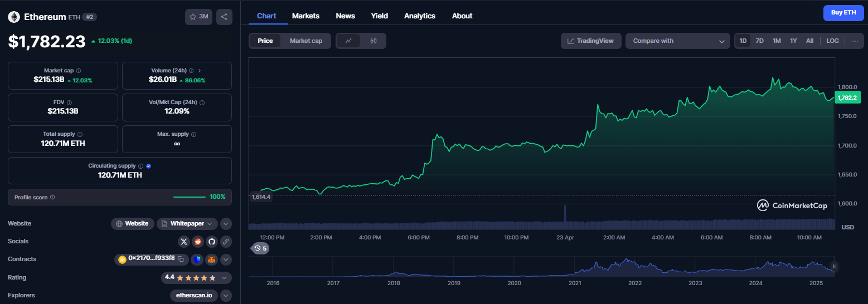Set chart range to 1Y
This screenshot has width=868, height=304.
click(793, 41)
